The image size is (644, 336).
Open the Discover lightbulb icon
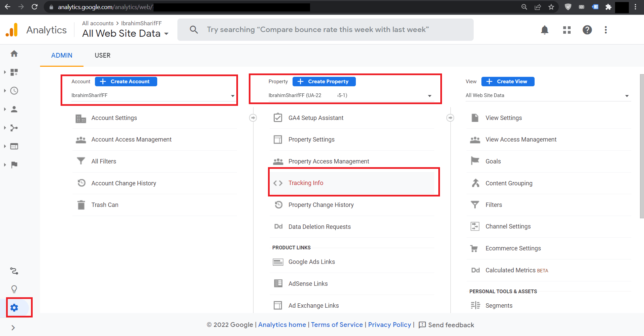14,289
